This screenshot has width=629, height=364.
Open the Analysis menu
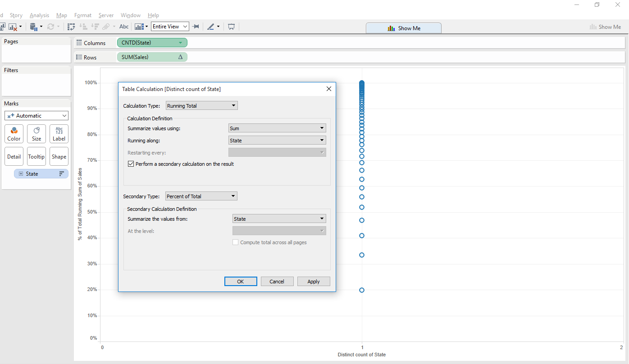[39, 15]
